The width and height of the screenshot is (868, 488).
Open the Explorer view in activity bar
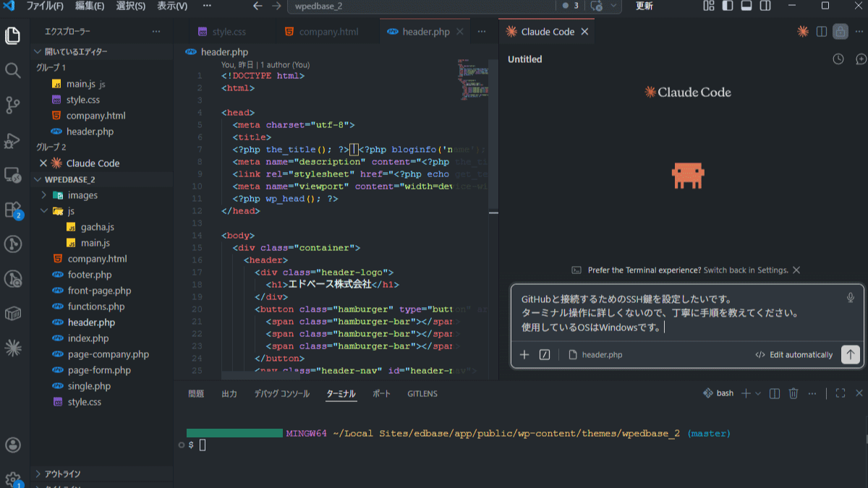pyautogui.click(x=12, y=35)
